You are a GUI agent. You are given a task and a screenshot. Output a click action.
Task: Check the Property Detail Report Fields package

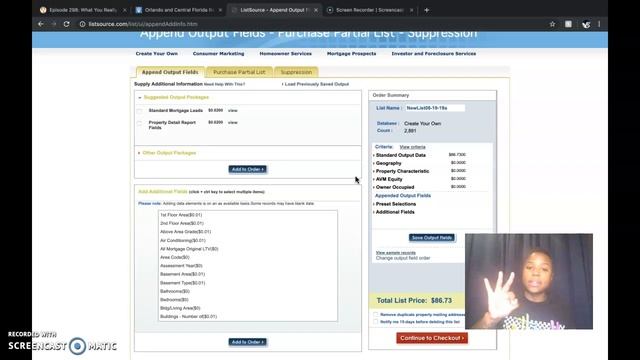click(x=140, y=123)
